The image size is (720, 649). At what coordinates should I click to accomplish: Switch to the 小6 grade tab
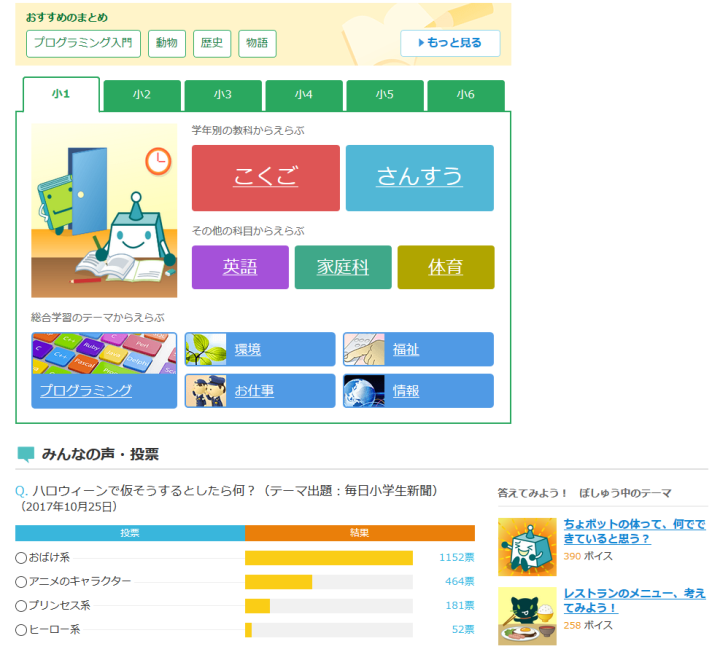click(465, 95)
